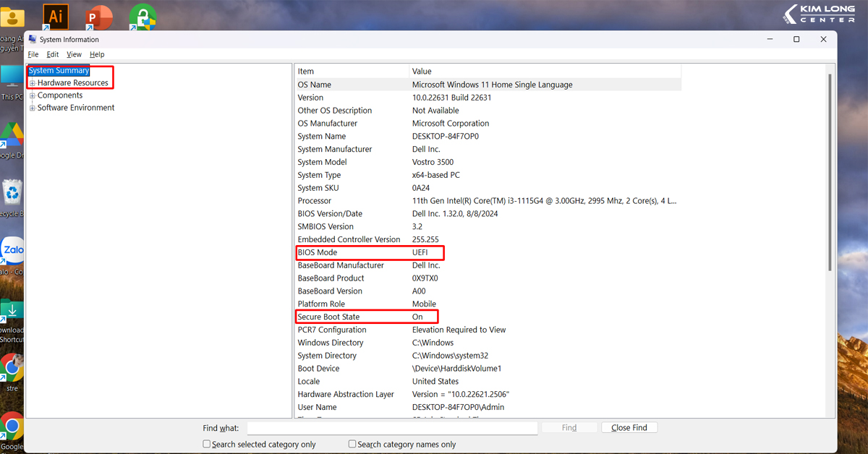Enable Search selected category only checkbox
Image resolution: width=868 pixels, height=454 pixels.
click(207, 445)
